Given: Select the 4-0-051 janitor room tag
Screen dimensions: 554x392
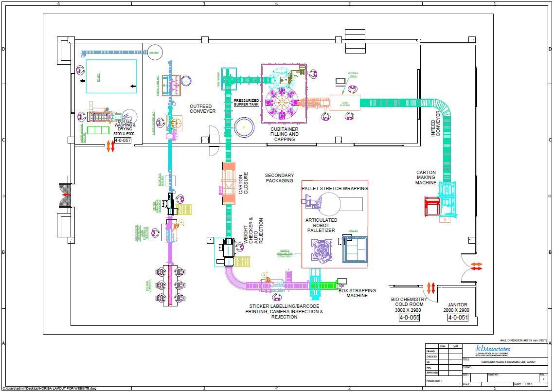Looking at the screenshot, I should pyautogui.click(x=458, y=318).
